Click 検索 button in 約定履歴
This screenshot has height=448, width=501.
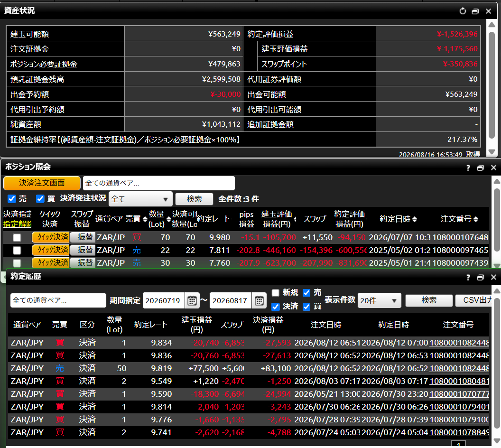[x=429, y=300]
